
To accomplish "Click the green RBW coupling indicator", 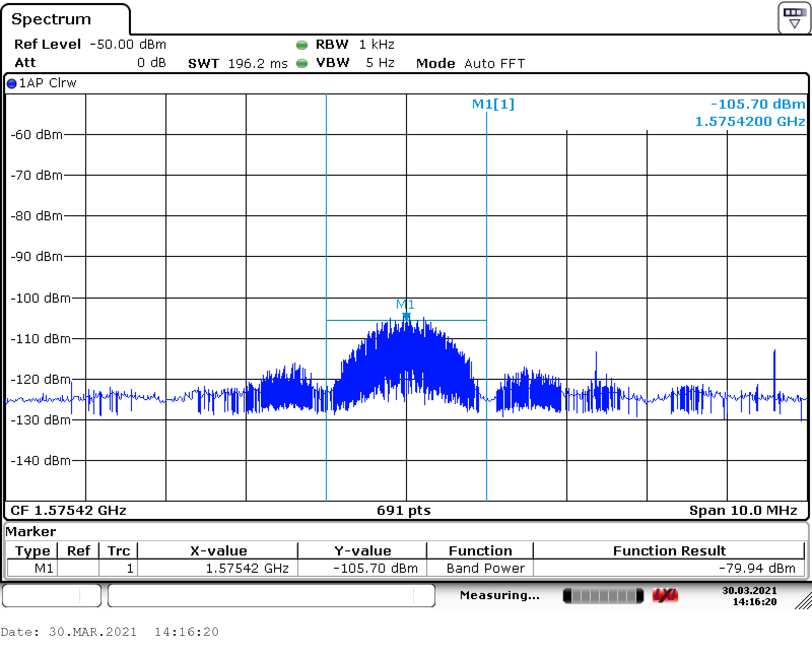I will click(302, 45).
